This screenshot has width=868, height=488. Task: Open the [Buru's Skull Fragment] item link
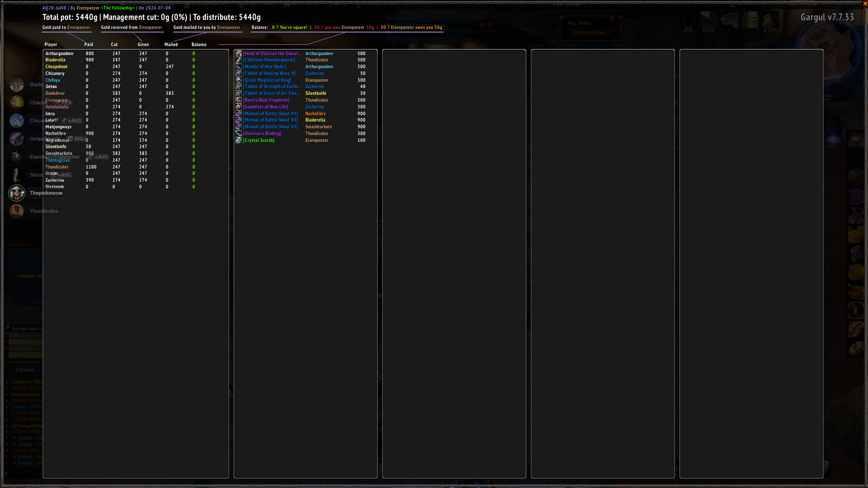(x=266, y=100)
